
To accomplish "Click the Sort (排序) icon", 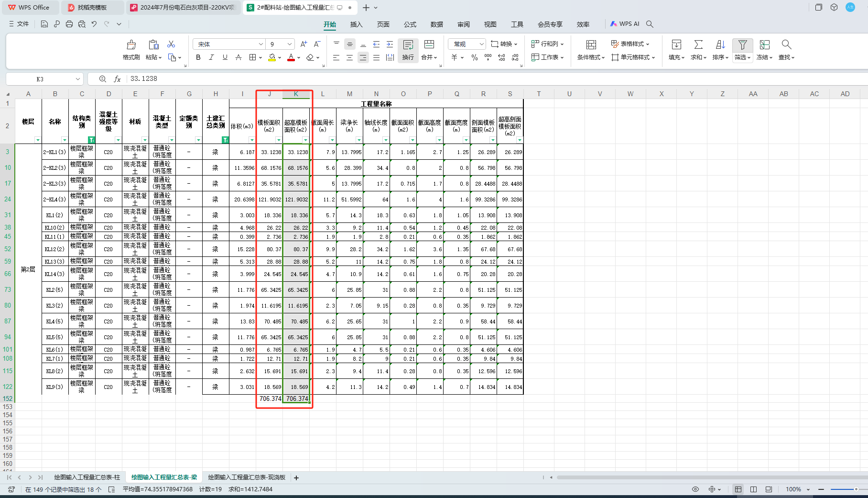I will (720, 44).
